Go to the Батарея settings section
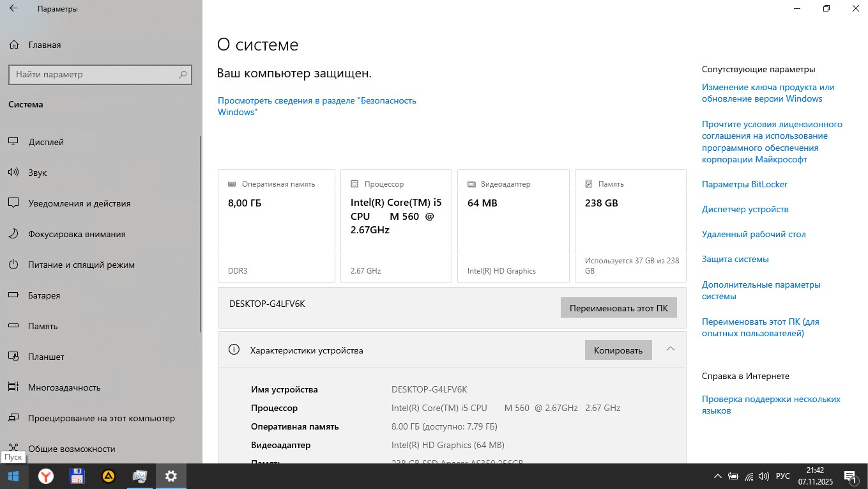 [44, 295]
